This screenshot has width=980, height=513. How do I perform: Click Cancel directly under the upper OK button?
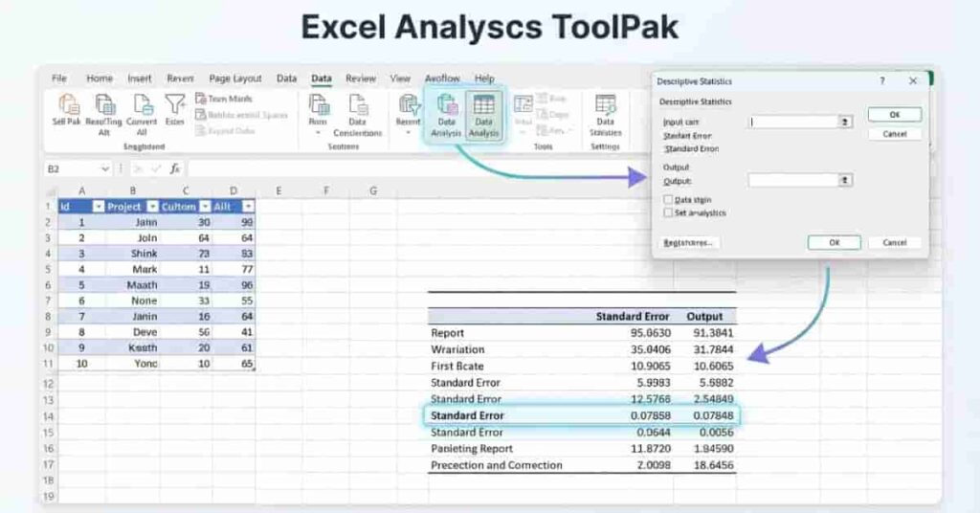[895, 134]
